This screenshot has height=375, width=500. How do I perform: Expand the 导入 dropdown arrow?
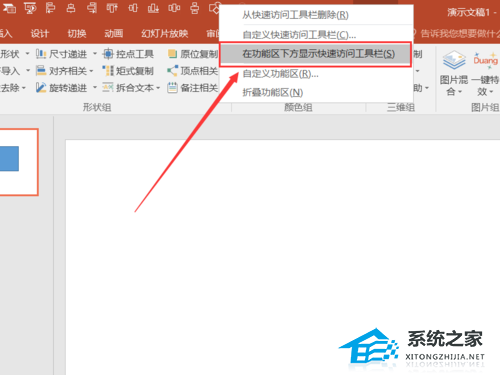tap(27, 71)
